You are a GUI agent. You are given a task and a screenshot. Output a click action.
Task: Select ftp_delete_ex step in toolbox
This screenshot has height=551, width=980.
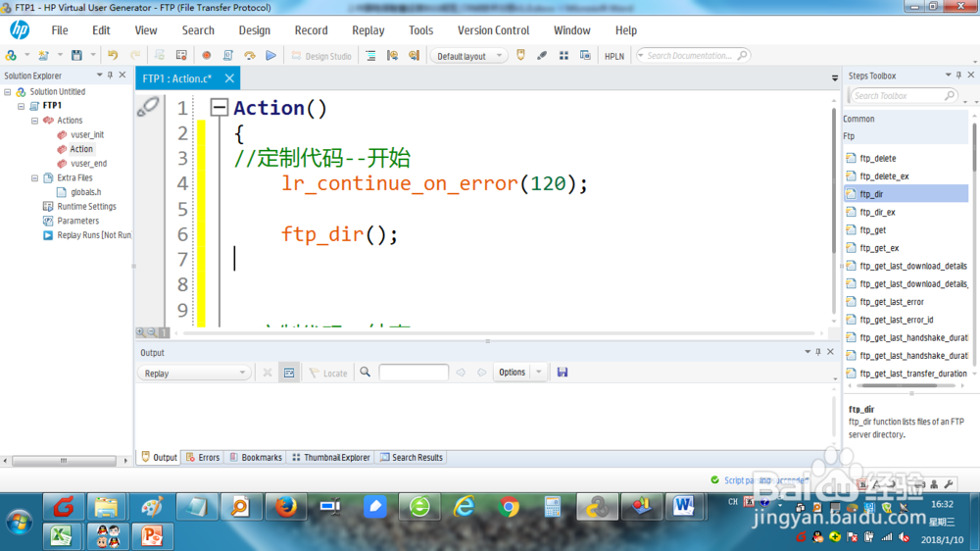[x=884, y=176]
